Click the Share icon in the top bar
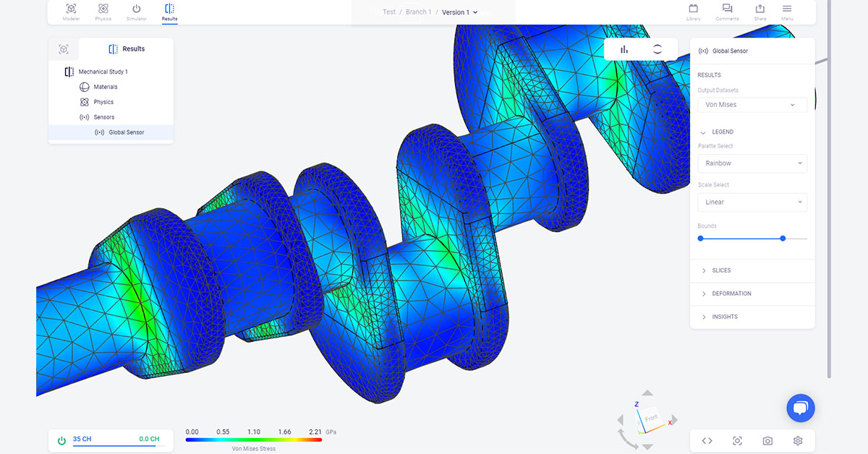Image resolution: width=868 pixels, height=454 pixels. [x=759, y=12]
